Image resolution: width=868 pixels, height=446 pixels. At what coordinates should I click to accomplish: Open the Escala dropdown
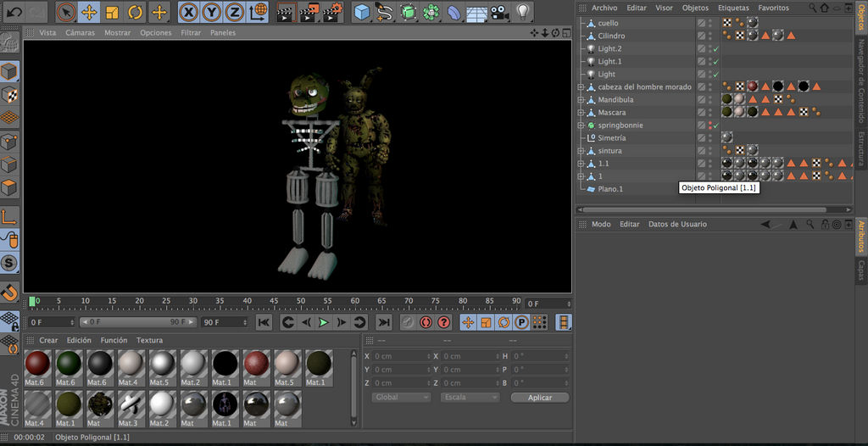(x=470, y=397)
